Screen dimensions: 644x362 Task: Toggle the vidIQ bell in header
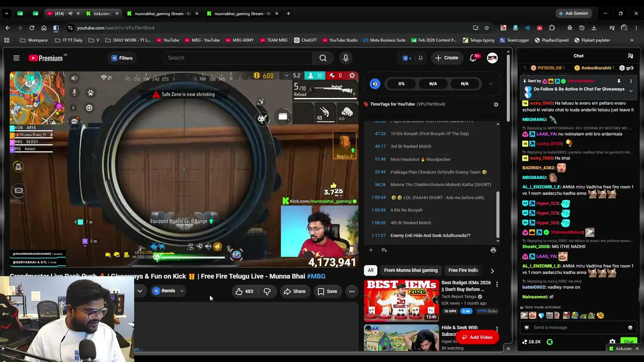pyautogui.click(x=421, y=58)
